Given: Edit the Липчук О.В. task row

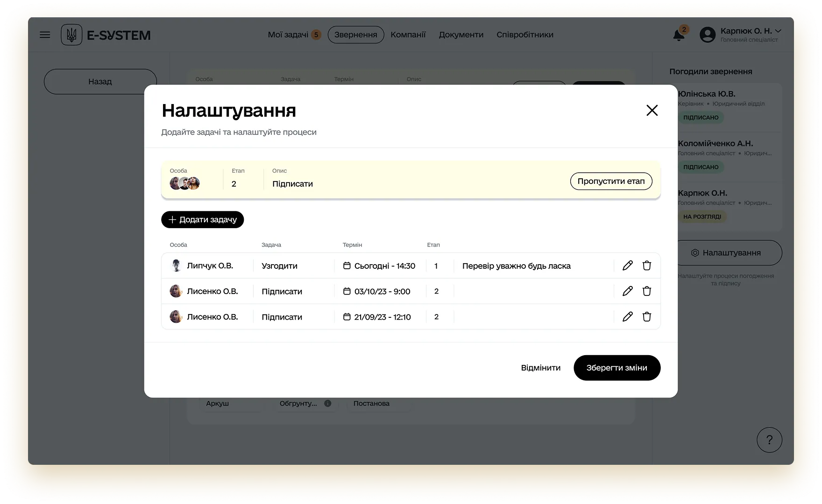Looking at the screenshot, I should click(628, 266).
